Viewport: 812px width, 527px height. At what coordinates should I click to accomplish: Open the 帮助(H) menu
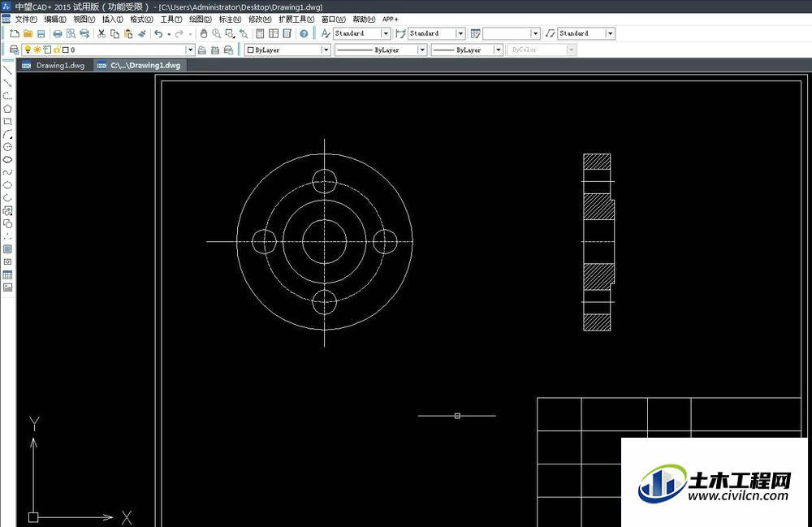pos(364,19)
